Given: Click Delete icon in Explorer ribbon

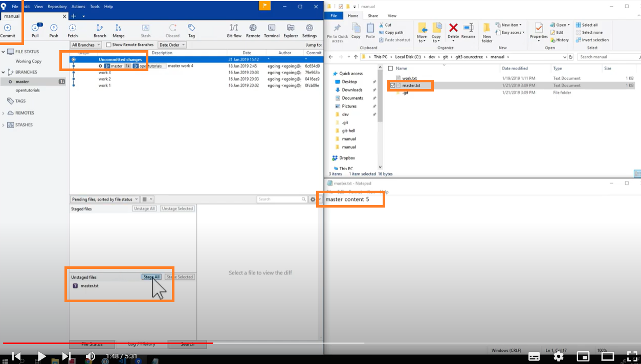Looking at the screenshot, I should (453, 28).
